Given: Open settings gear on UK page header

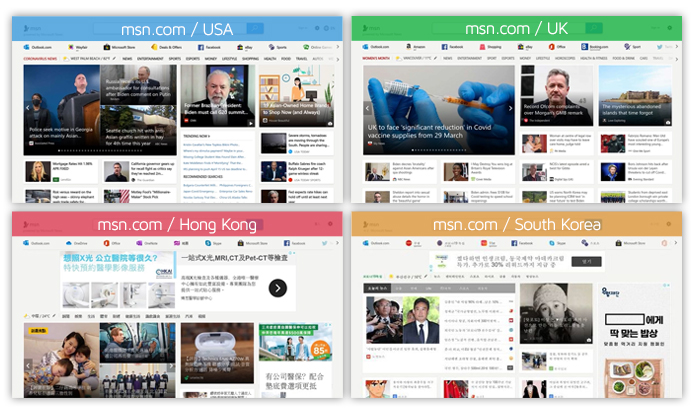Looking at the screenshot, I should click(670, 28).
